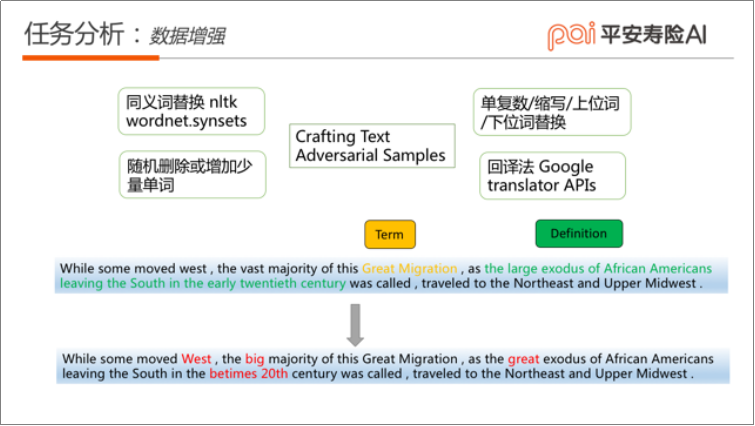Click the gray downward arrow
755x426 pixels.
tap(355, 325)
